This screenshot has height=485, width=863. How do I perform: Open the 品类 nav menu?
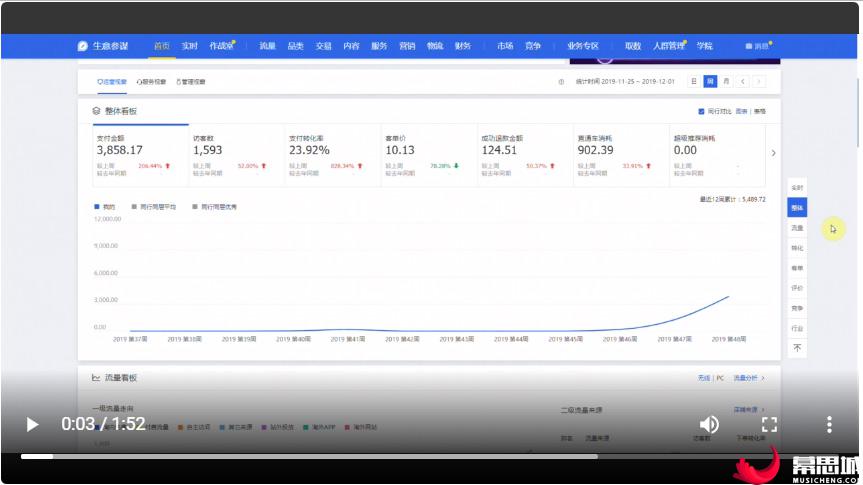coord(296,46)
